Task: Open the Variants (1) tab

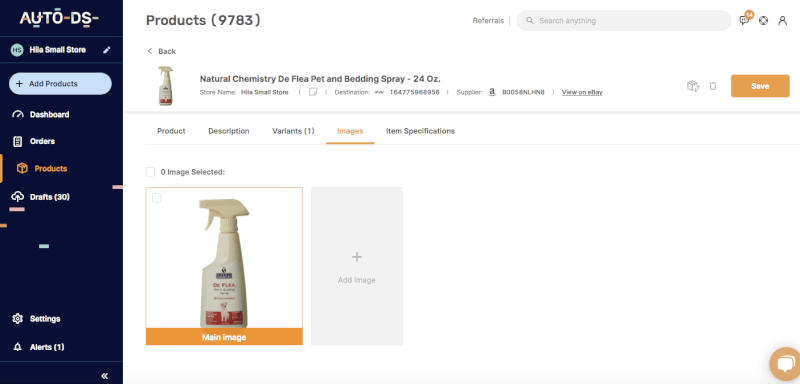Action: (x=293, y=131)
